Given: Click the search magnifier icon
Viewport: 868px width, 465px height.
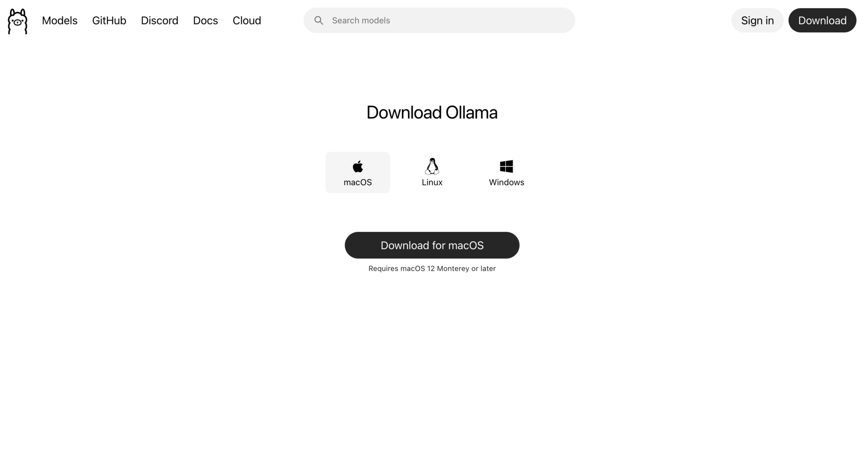Looking at the screenshot, I should (319, 20).
